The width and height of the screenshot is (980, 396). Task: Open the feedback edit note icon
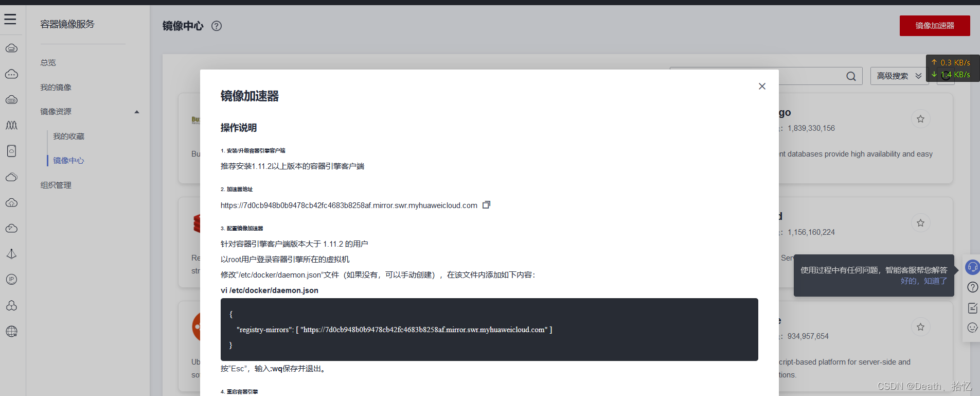[x=972, y=308]
